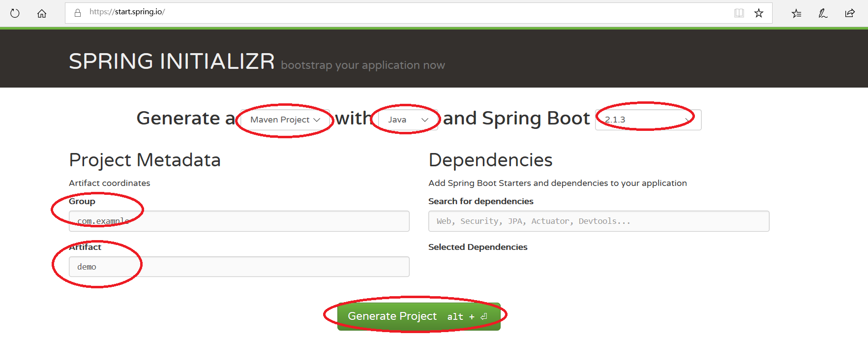Open reading view icon in the address bar

coord(739,13)
